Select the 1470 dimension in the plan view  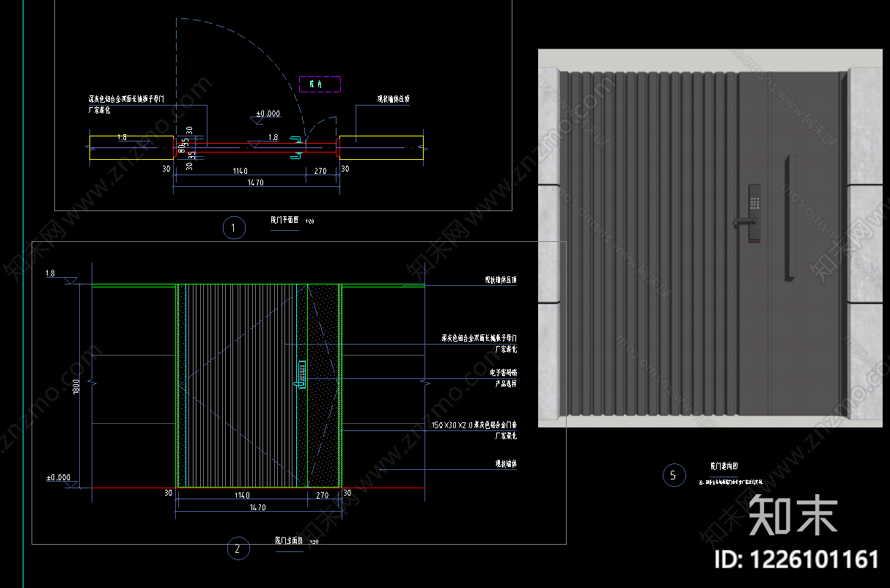point(256,181)
